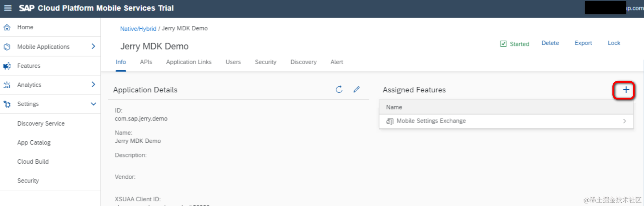Screen dimensions: 644x206
Task: Click the XSUAA Client ID label
Action: 138,199
